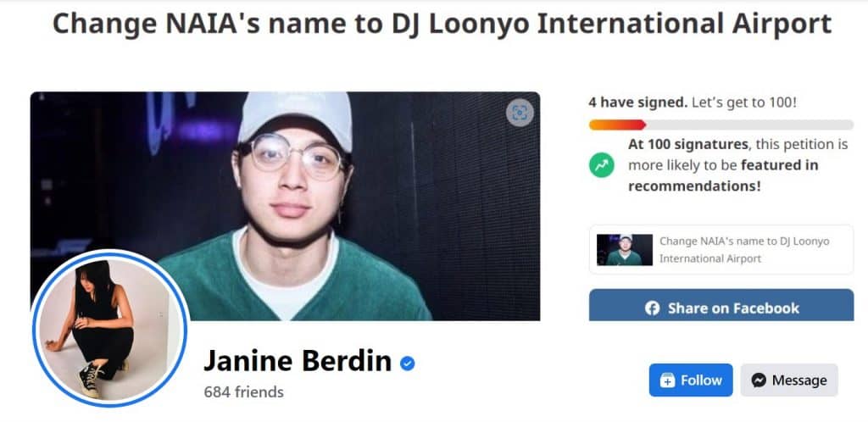The height and width of the screenshot is (422, 868).
Task: Click the signature progress bar
Action: 721,125
